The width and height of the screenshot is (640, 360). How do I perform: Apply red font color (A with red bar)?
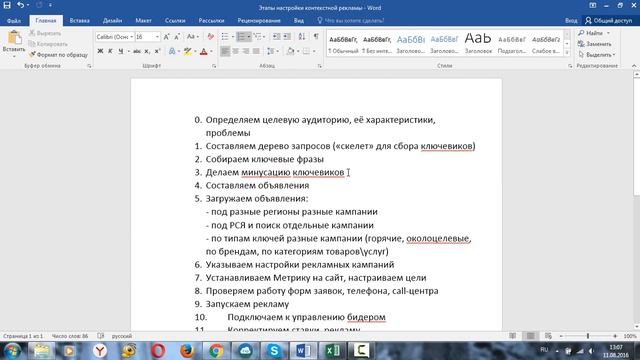(204, 51)
